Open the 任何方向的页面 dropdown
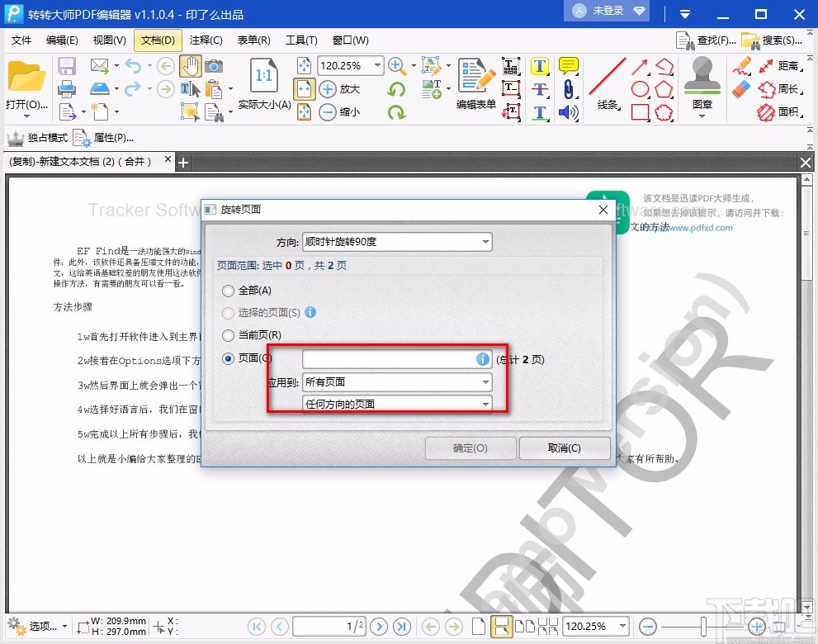818x644 pixels. [396, 404]
